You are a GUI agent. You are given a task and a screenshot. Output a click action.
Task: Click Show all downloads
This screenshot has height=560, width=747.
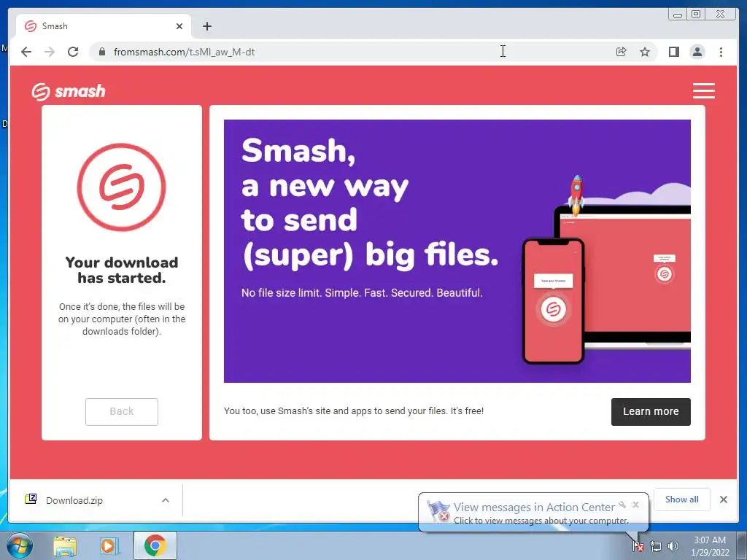[x=682, y=499]
